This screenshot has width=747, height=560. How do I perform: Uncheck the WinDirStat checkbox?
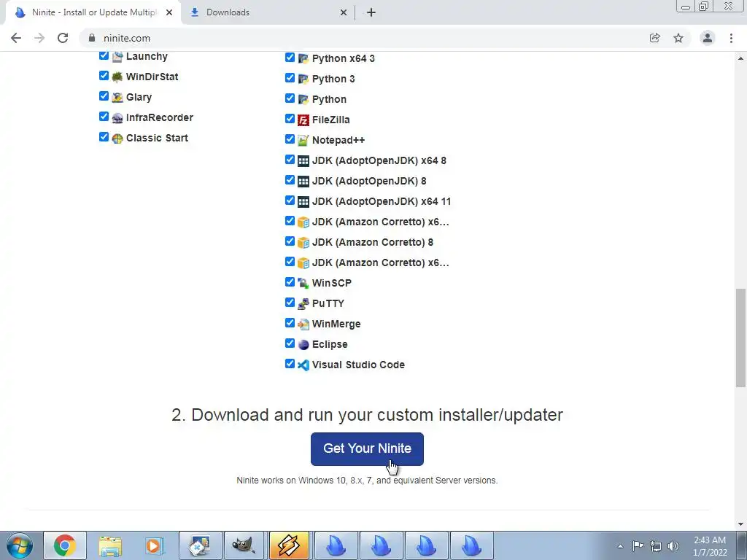(104, 76)
